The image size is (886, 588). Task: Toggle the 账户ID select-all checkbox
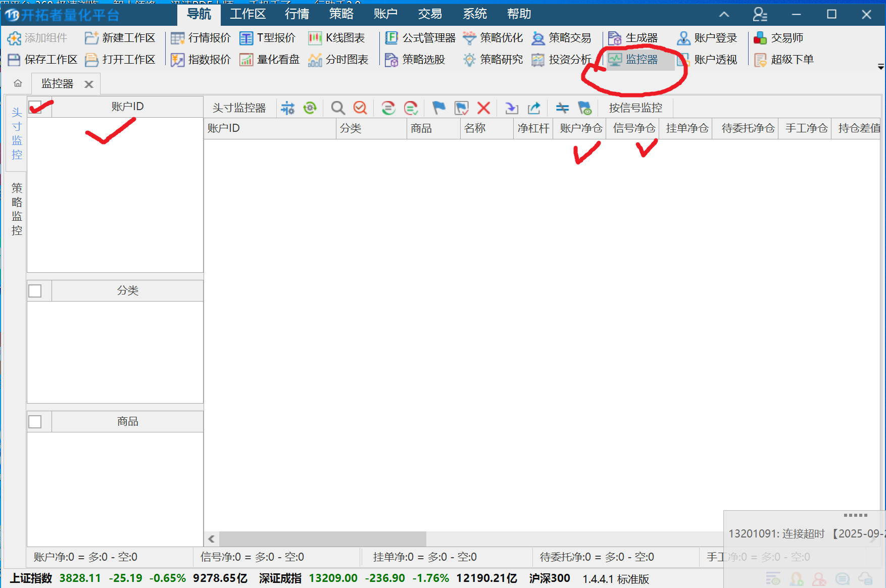(35, 107)
